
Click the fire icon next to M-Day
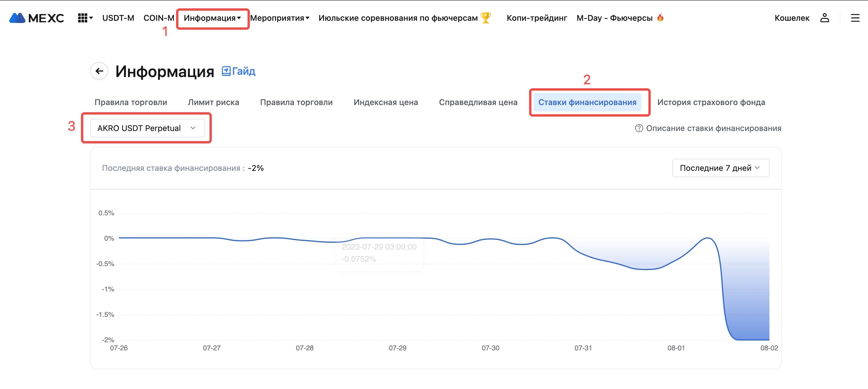(x=660, y=18)
